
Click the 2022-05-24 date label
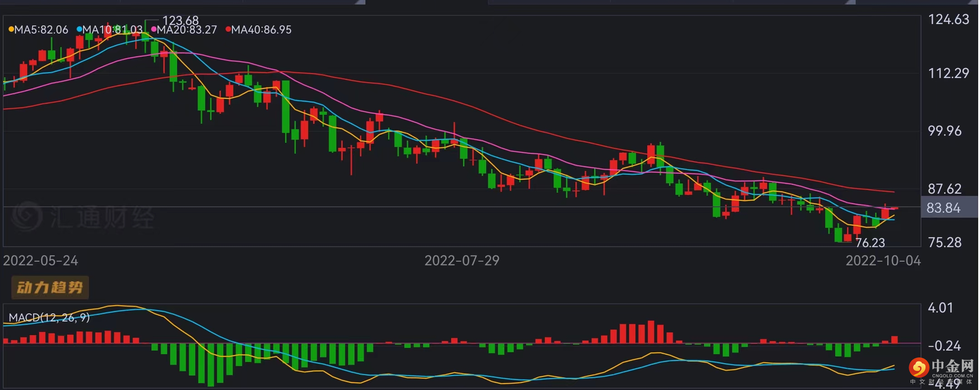[x=40, y=261]
